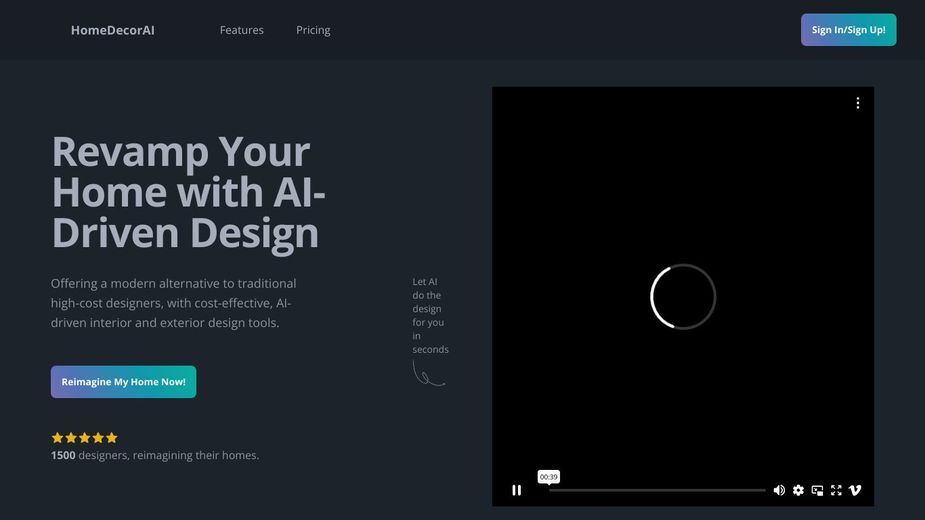Screen dimensions: 925x520
Task: Open the Pricing nav item
Action: pyautogui.click(x=313, y=30)
